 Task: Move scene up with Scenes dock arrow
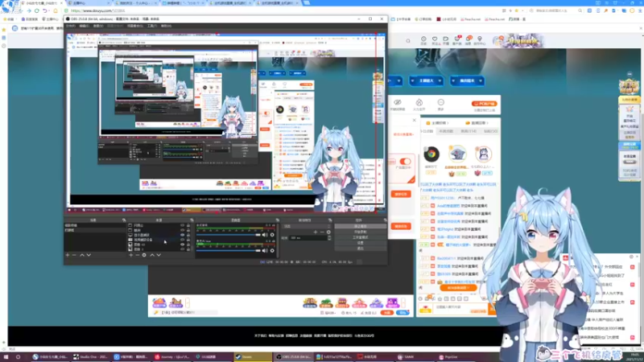coord(82,255)
